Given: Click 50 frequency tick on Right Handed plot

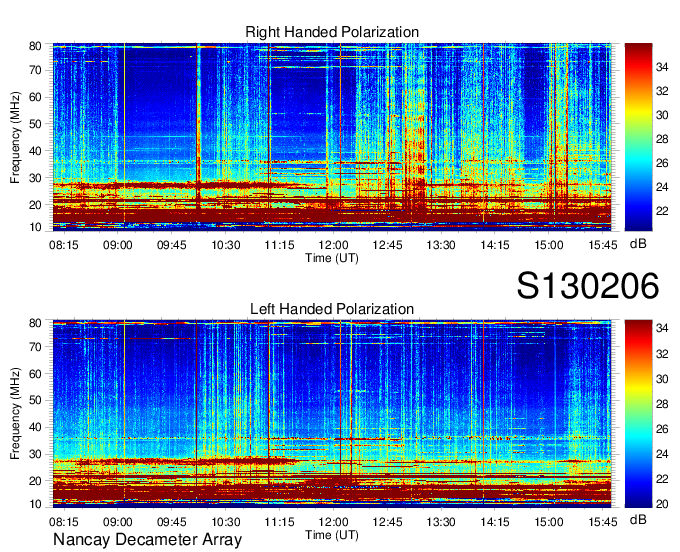Looking at the screenshot, I should click(35, 124).
